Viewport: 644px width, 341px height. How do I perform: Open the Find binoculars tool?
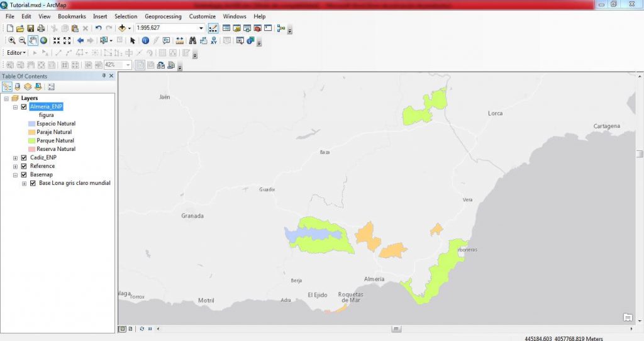coord(193,40)
